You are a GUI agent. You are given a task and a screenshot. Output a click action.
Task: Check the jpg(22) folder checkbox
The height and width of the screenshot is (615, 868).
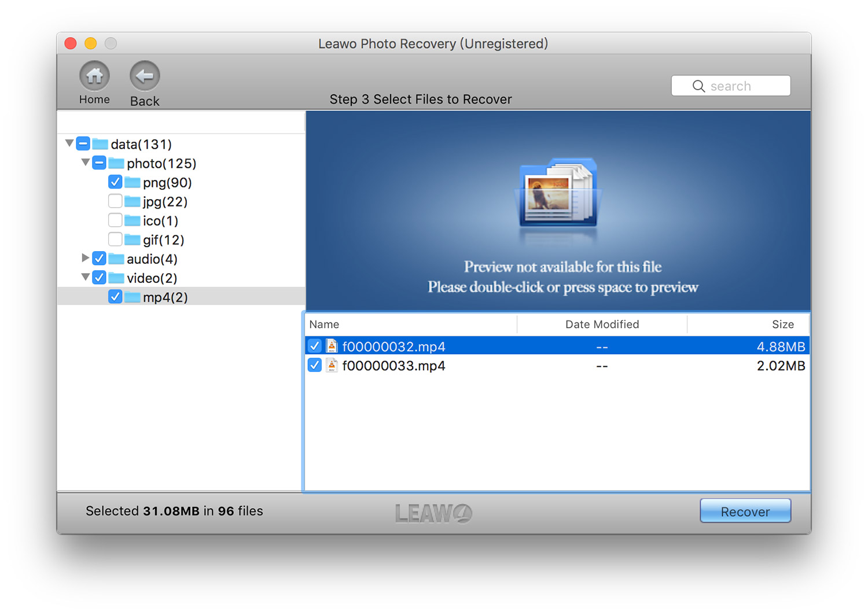pyautogui.click(x=115, y=201)
